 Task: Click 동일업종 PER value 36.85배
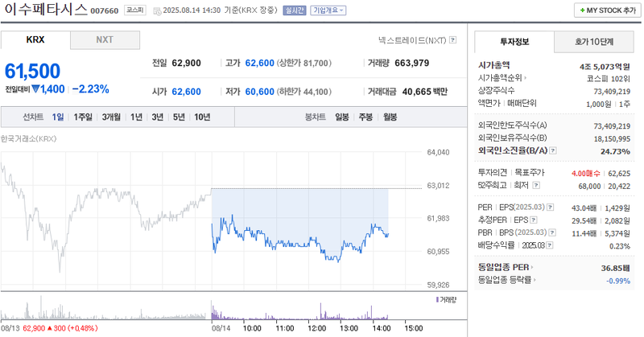coord(615,269)
